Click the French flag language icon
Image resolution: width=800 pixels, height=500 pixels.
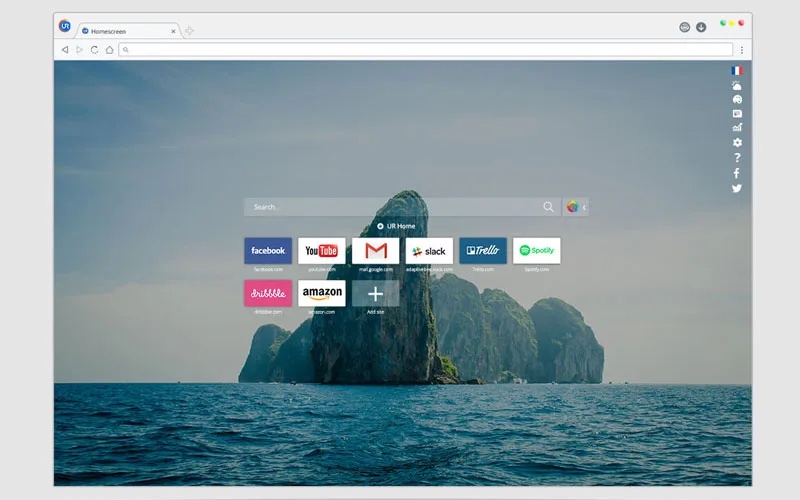click(x=737, y=70)
